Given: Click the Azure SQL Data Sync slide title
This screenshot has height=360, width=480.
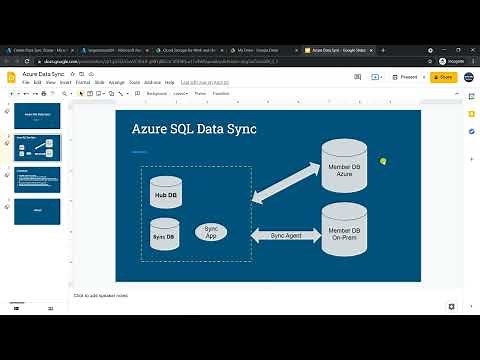Looking at the screenshot, I should click(x=194, y=129).
